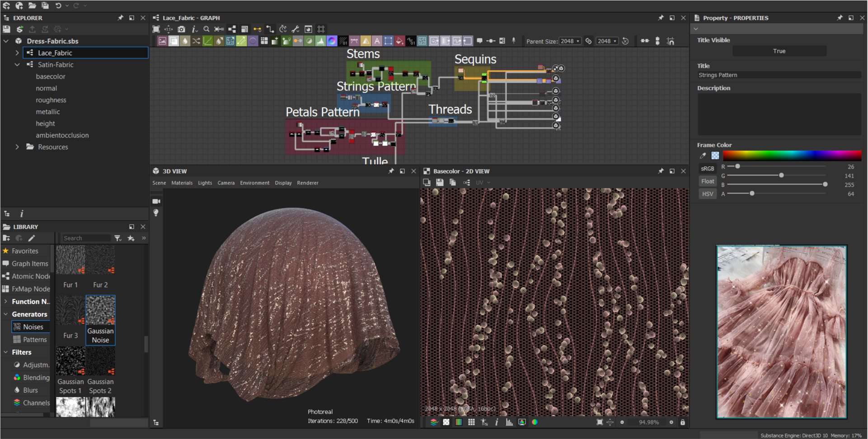Open the Materials menu in 3D view
The image size is (868, 439).
click(182, 183)
